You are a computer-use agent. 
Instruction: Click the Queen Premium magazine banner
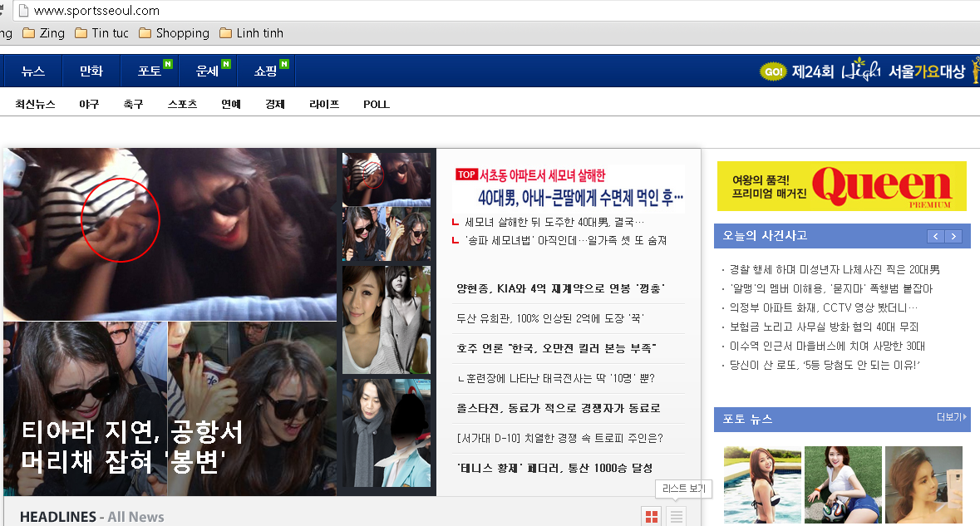841,186
